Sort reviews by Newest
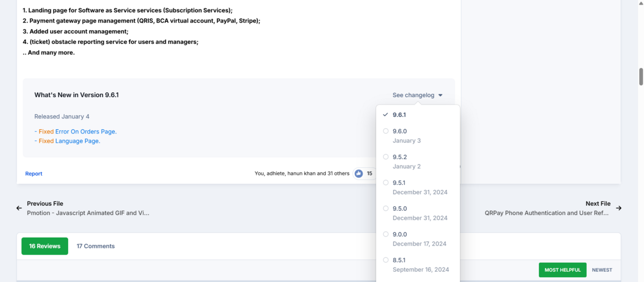 pyautogui.click(x=602, y=270)
